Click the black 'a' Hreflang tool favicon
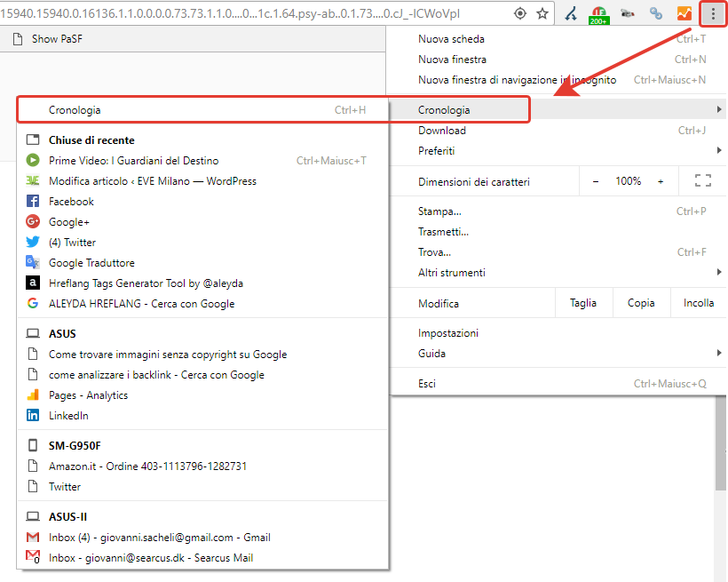 [x=33, y=283]
